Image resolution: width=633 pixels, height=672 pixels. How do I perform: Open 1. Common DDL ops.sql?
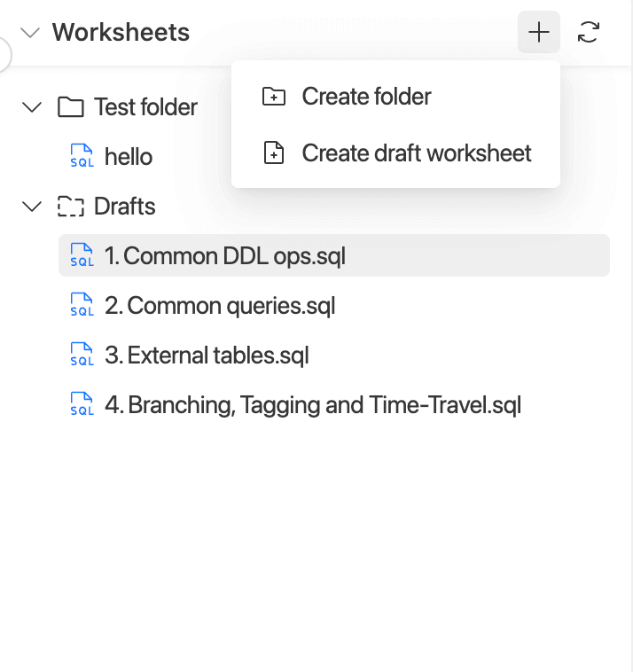334,255
